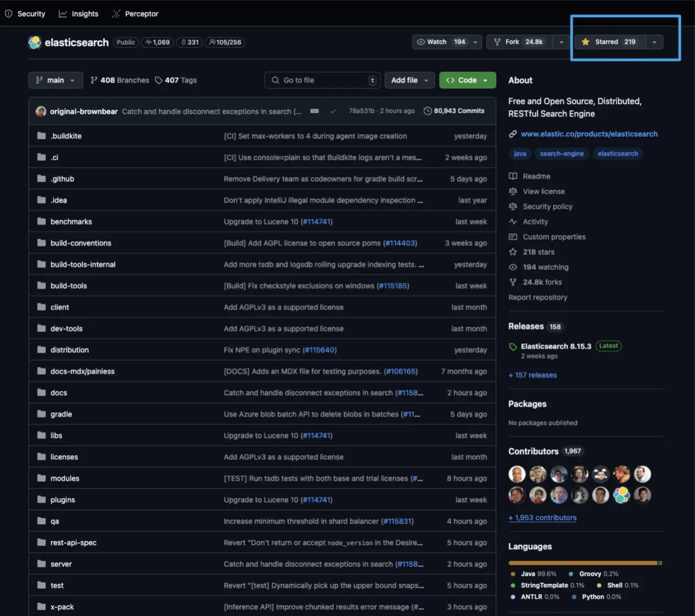Image resolution: width=695 pixels, height=616 pixels.
Task: Click the 24.8k forks link
Action: pos(536,282)
